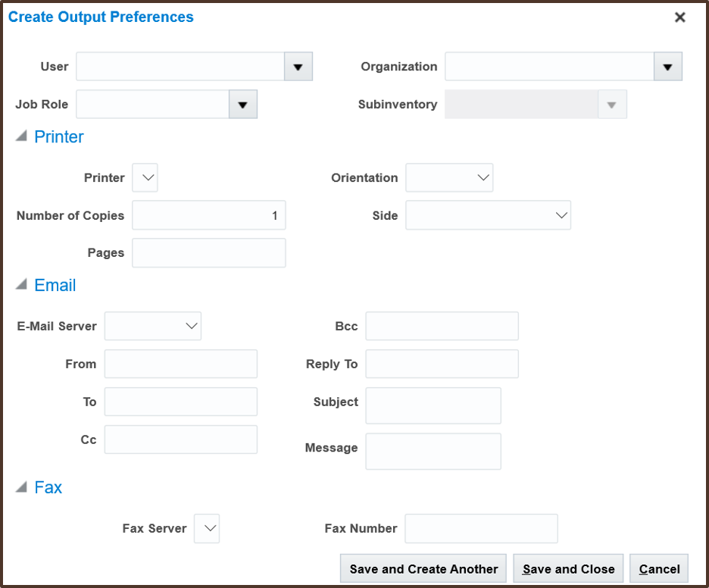The image size is (709, 588).
Task: Click the Number of Copies field
Action: [208, 215]
